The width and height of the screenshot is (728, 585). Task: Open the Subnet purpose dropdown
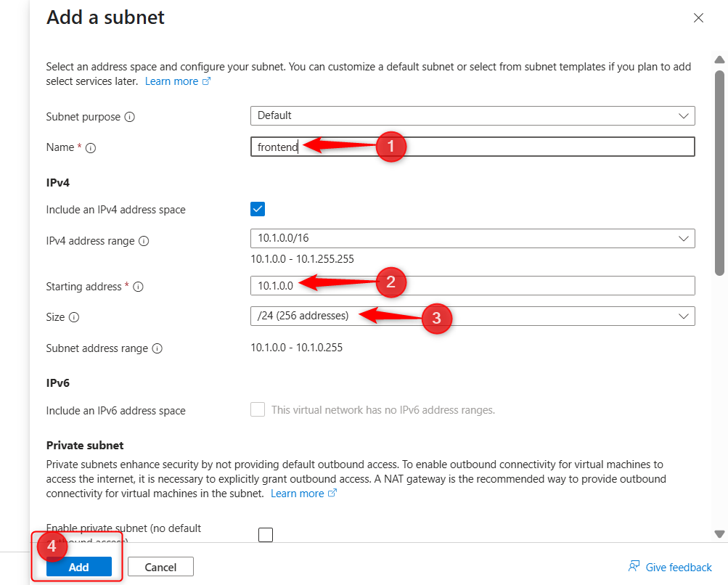(x=472, y=115)
